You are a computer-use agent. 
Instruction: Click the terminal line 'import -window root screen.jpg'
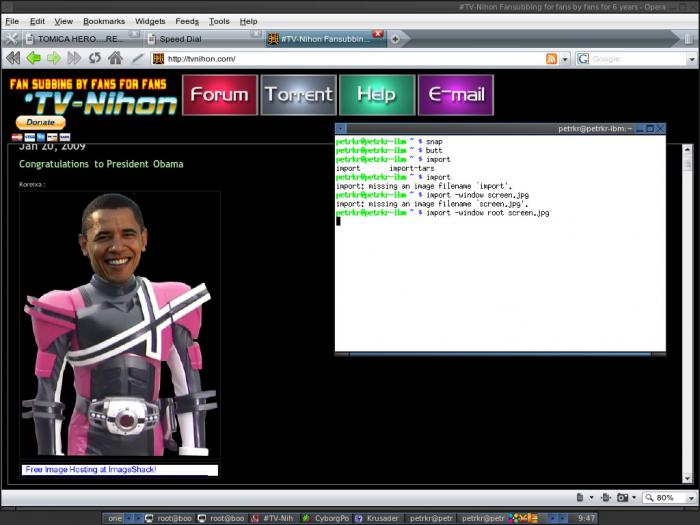click(x=488, y=213)
